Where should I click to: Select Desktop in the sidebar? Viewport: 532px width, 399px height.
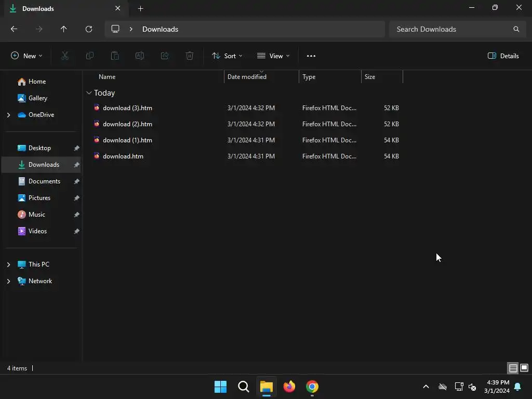39,148
